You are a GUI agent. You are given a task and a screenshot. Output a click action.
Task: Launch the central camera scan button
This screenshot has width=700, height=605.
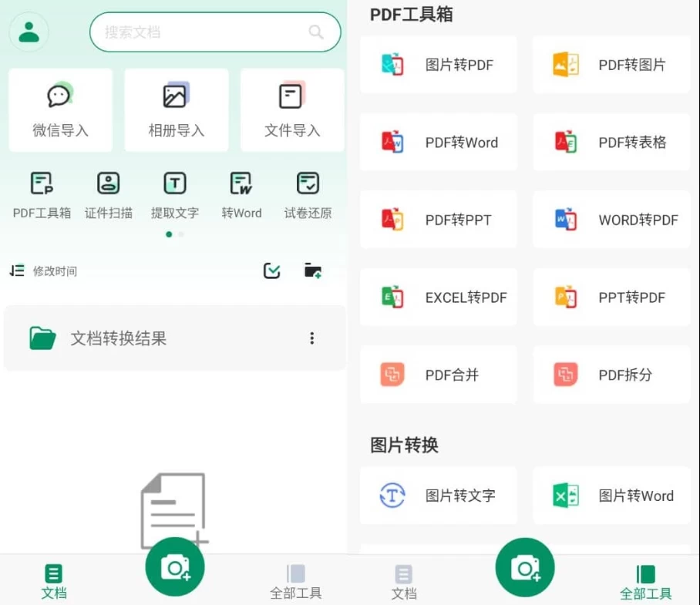coord(175,566)
